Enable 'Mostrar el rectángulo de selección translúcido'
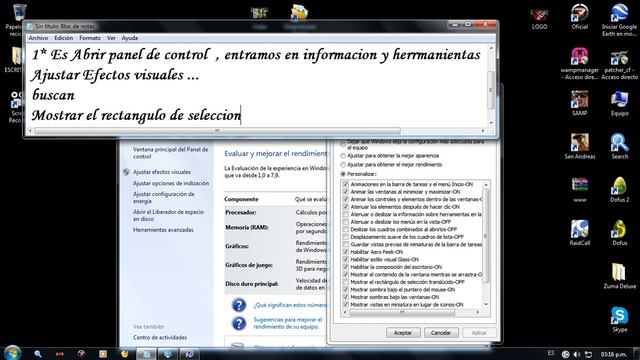The width and height of the screenshot is (640, 360). pyautogui.click(x=346, y=282)
